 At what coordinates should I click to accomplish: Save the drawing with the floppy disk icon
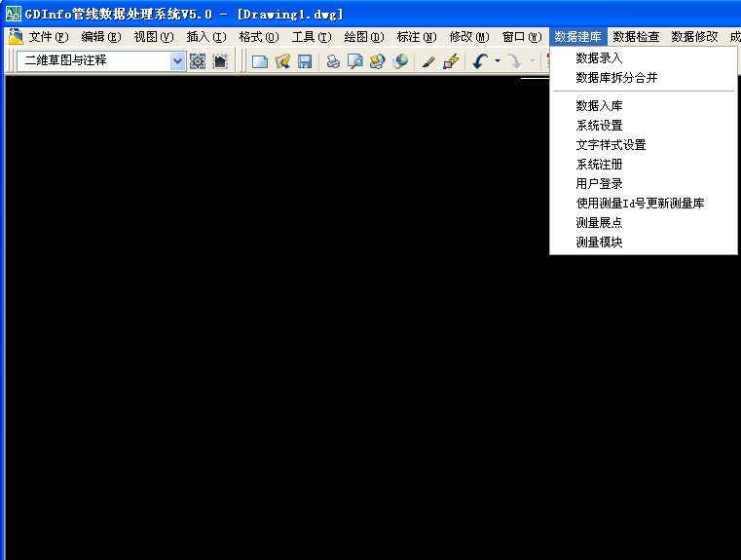coord(305,61)
